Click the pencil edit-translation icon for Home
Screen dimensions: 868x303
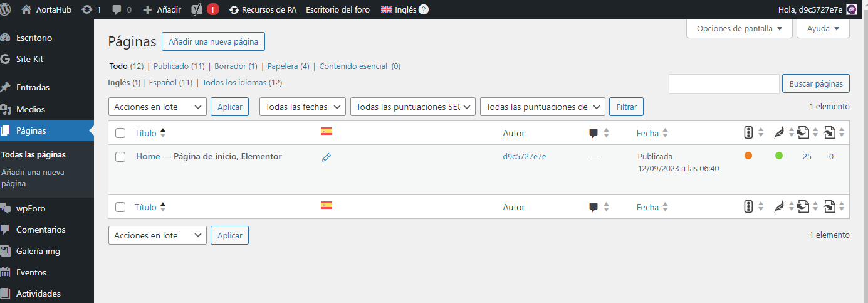(x=326, y=157)
